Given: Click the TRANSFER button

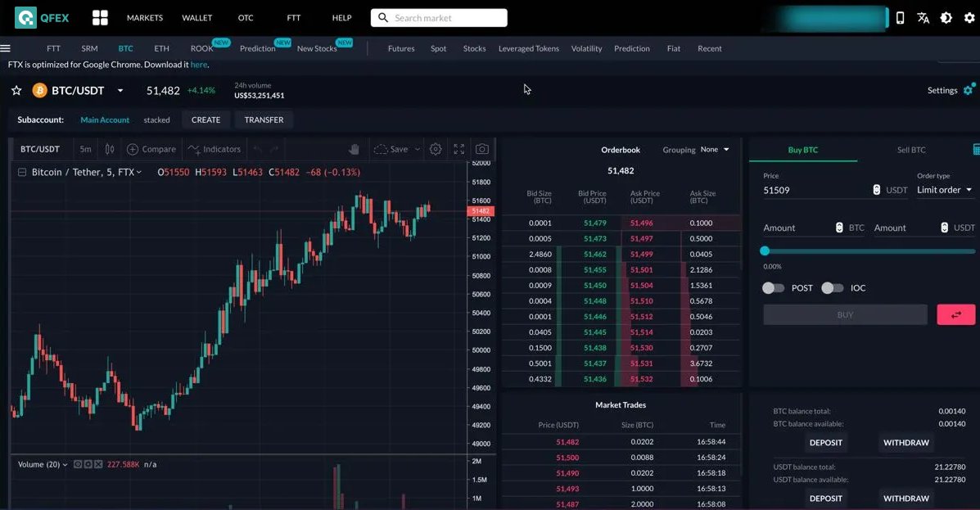Looking at the screenshot, I should (x=264, y=120).
